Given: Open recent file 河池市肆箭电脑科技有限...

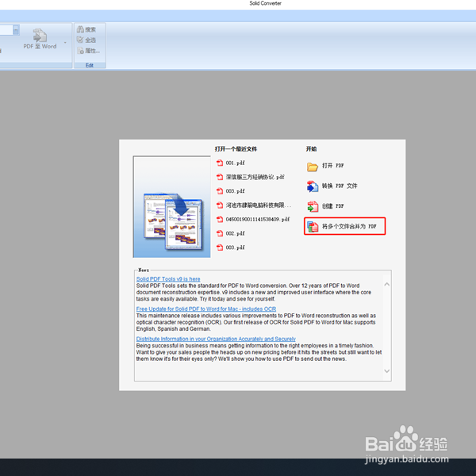Looking at the screenshot, I should tap(258, 205).
